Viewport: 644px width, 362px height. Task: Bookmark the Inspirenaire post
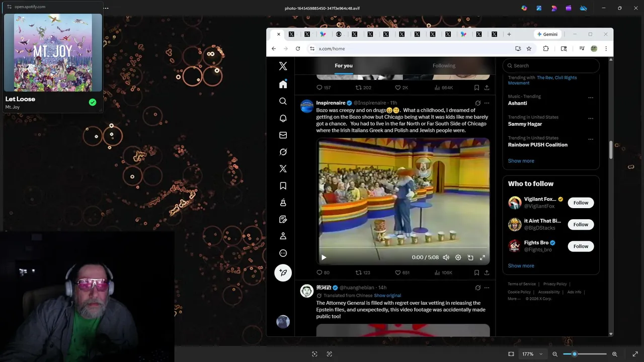pos(476,273)
